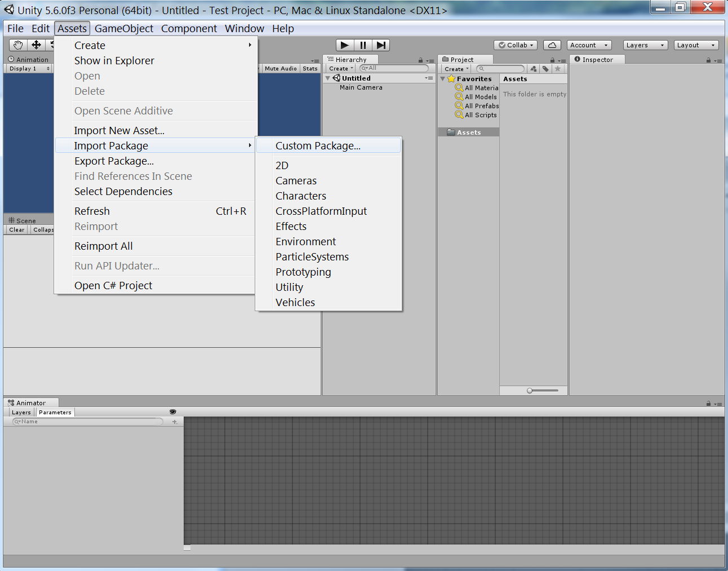Open the Hierarchy panel options menu
Viewport: 728px width, 571px height.
[430, 60]
